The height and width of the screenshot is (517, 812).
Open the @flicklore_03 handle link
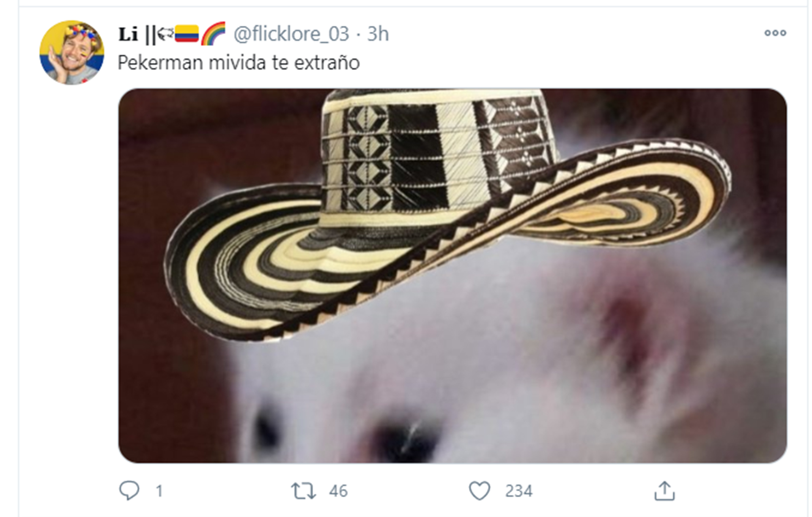click(291, 34)
